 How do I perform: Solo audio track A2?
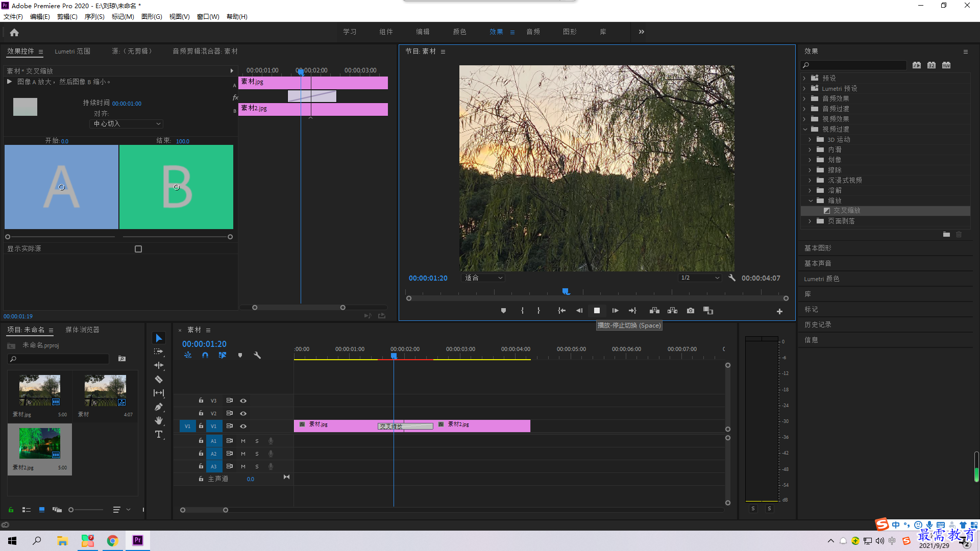(x=257, y=454)
